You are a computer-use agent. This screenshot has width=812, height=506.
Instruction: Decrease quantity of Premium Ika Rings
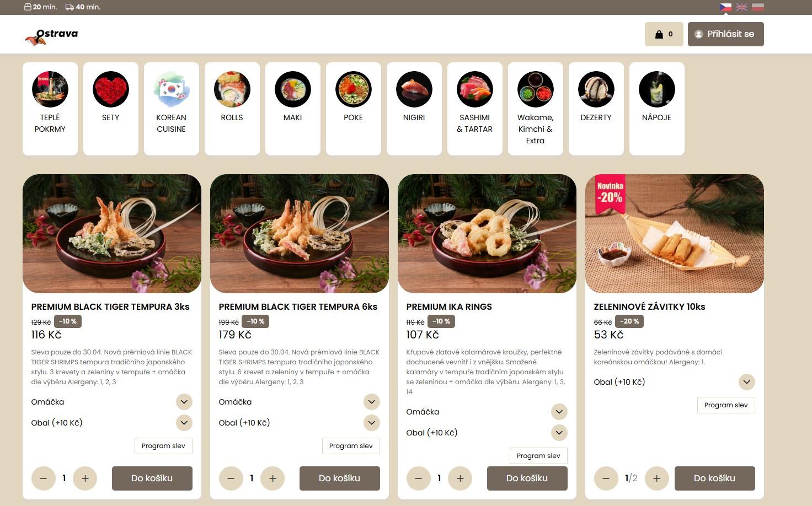click(419, 478)
